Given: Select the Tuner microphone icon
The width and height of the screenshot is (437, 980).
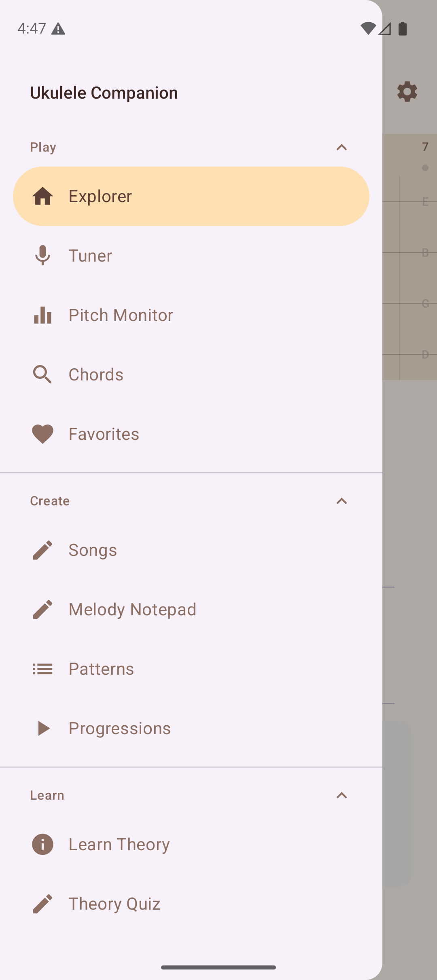Looking at the screenshot, I should [x=42, y=256].
